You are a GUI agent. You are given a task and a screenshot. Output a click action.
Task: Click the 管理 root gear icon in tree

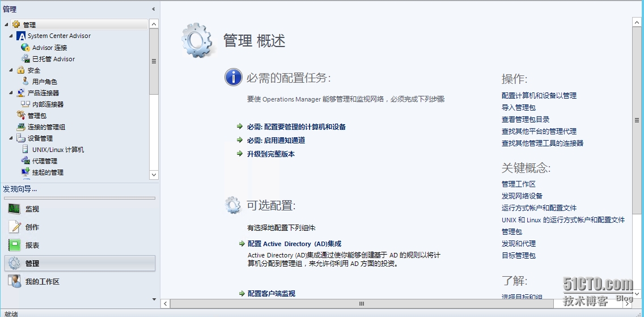(16, 24)
